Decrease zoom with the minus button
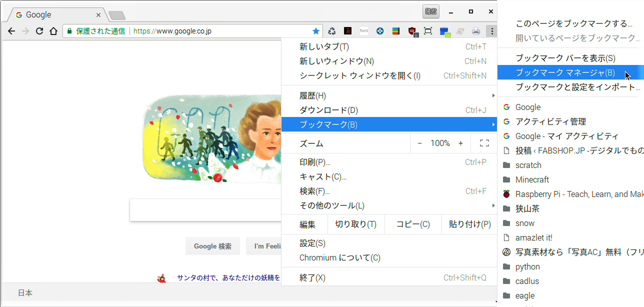Screen dimensions: 644x307 pos(419,143)
